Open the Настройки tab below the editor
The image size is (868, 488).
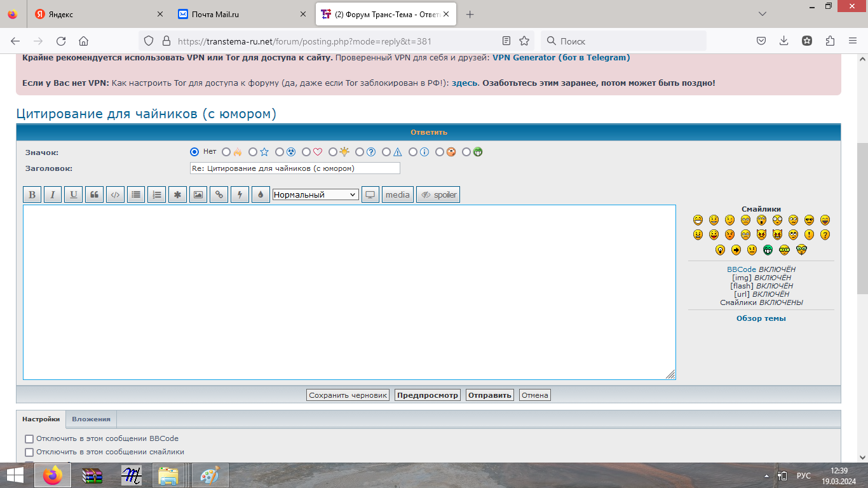[41, 419]
